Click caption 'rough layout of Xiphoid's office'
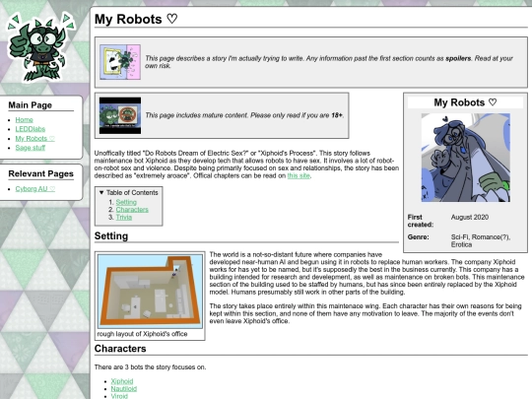Image resolution: width=532 pixels, height=399 pixels. pos(142,334)
